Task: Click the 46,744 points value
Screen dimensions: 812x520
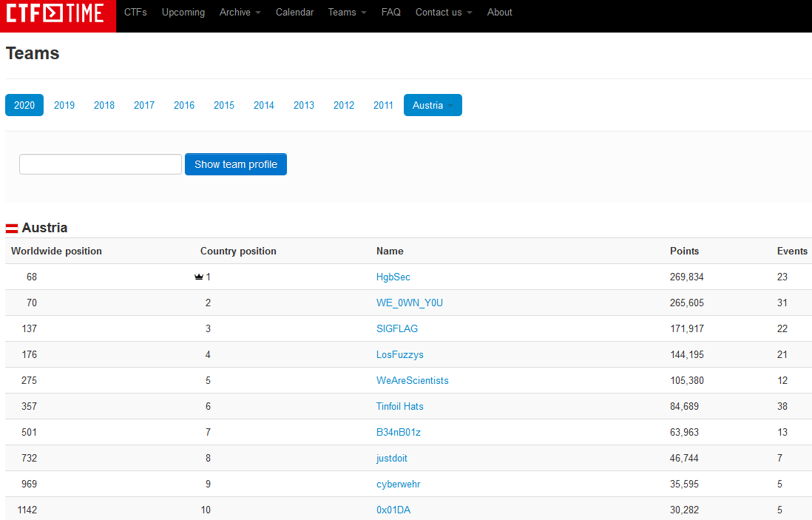Action: coord(684,458)
